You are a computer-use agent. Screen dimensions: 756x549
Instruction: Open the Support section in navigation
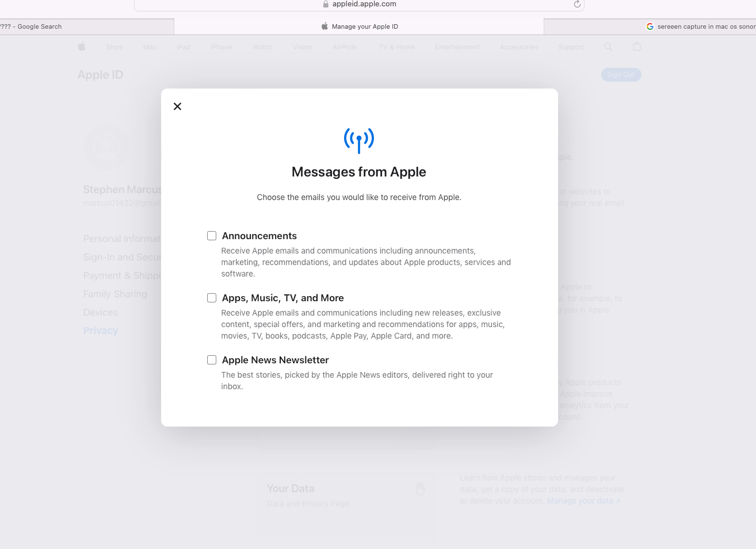pos(571,47)
